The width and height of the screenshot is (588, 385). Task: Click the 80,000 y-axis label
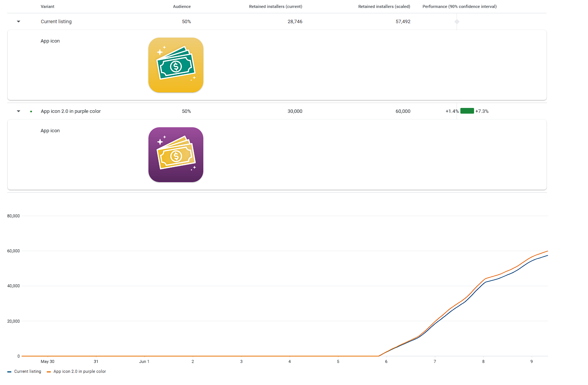point(13,216)
